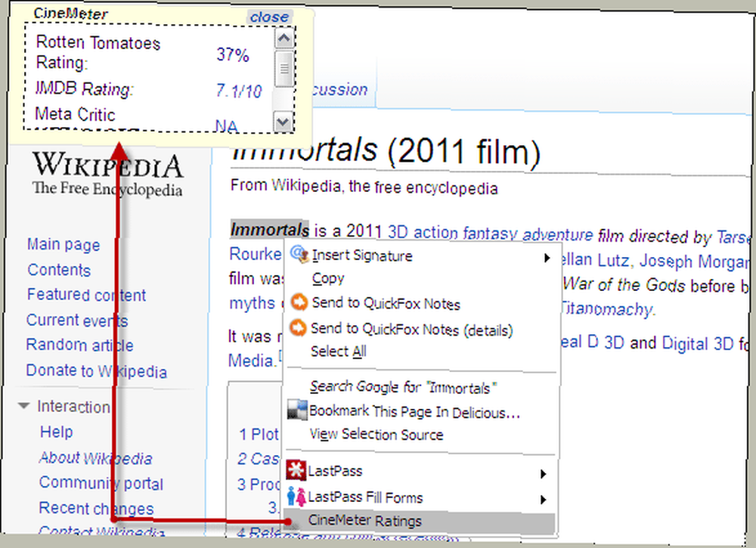The image size is (756, 548).
Task: Jump to 1 Plot in contents
Action: [x=259, y=434]
